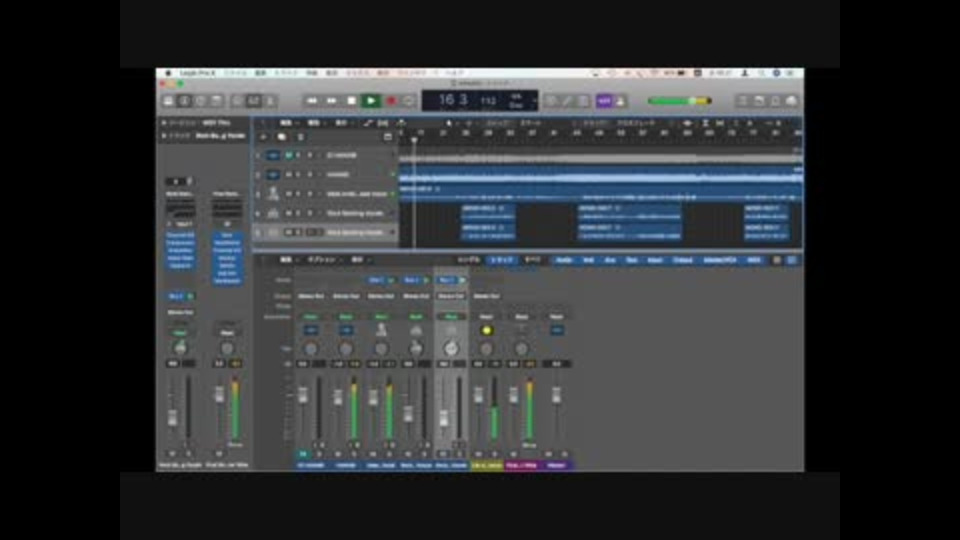Open the Apple menu

(x=168, y=73)
